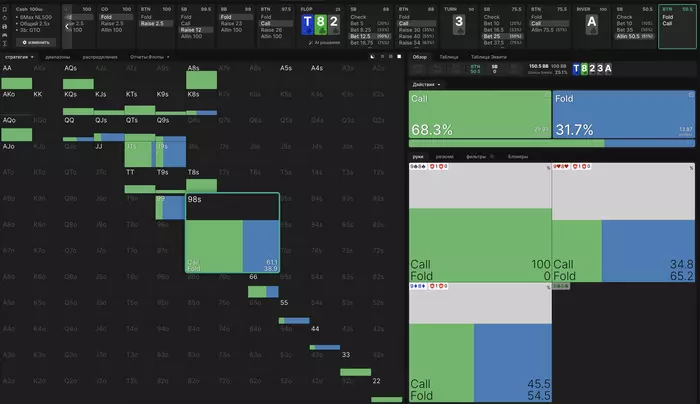
Task: Select the gray 2 flop card
Action: (x=334, y=24)
